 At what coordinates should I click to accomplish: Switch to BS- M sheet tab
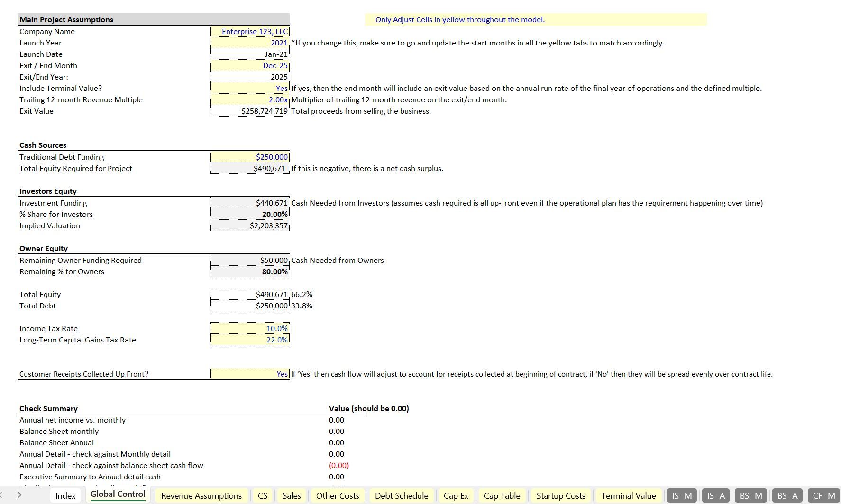click(751, 495)
